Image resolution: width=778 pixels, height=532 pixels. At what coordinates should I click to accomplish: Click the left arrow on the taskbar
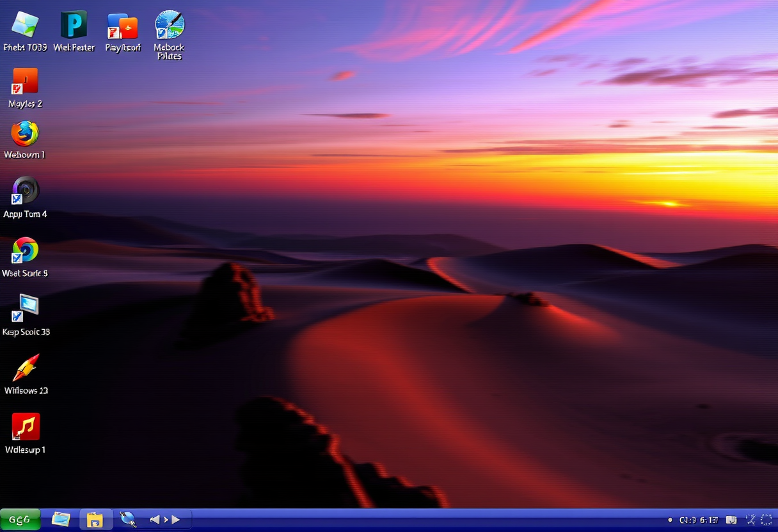pyautogui.click(x=154, y=520)
